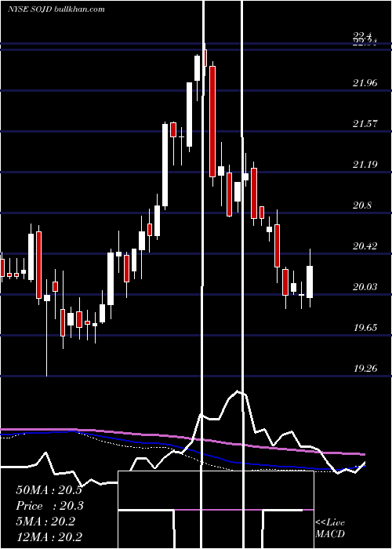Click the <<Live MACD label
392x549 pixels.
330,528
